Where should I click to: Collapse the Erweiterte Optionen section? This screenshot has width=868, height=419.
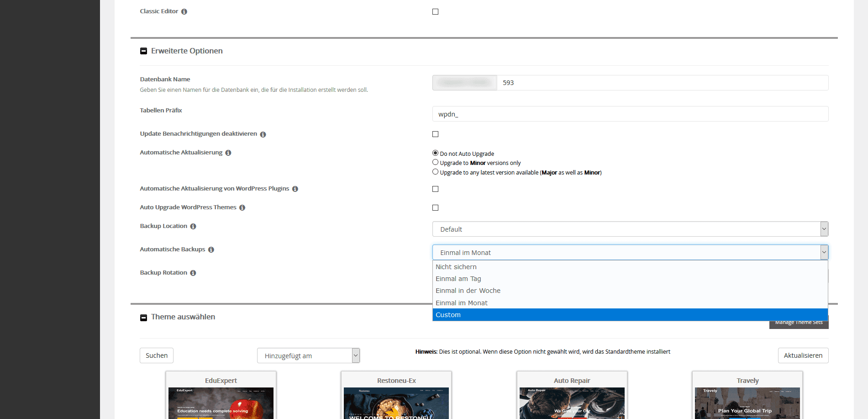[x=143, y=51]
